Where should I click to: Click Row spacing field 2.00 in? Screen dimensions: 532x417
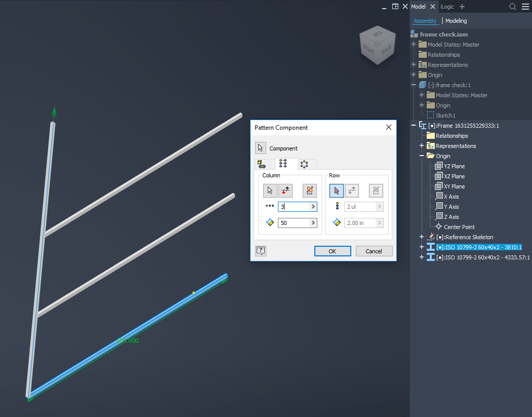pyautogui.click(x=360, y=223)
